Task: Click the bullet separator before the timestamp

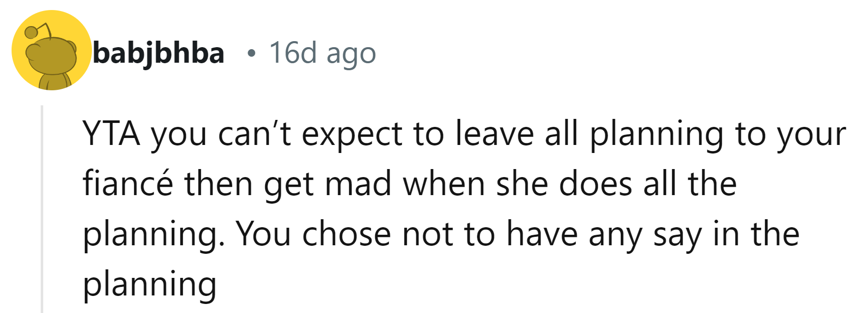Action: pyautogui.click(x=251, y=53)
